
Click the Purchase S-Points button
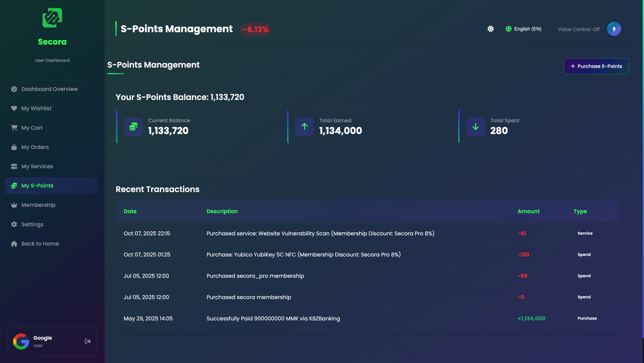pos(596,66)
